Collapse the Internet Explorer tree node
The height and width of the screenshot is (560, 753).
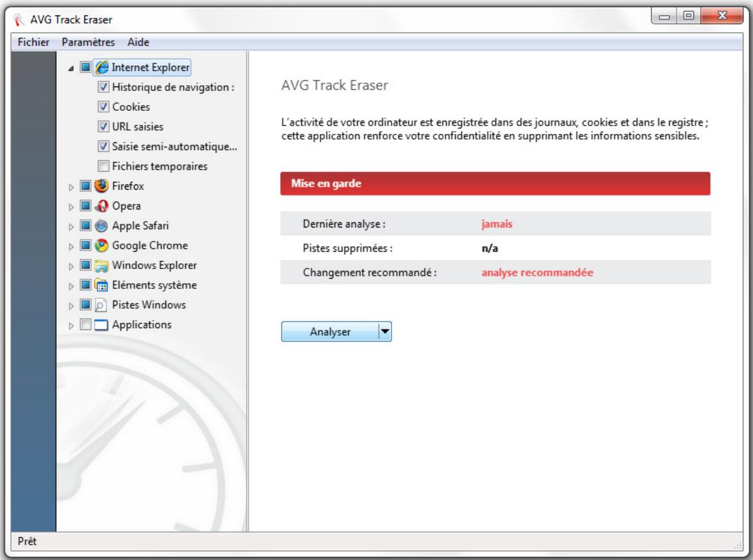tap(71, 68)
